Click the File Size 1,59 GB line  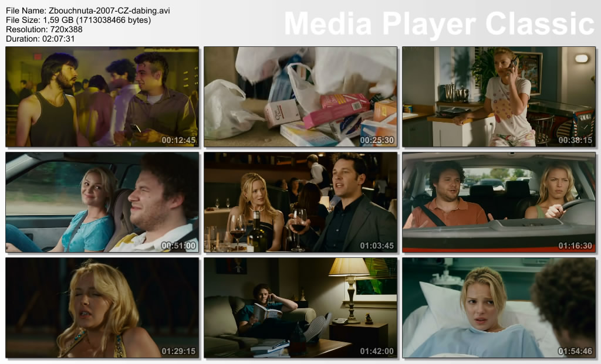coord(78,20)
